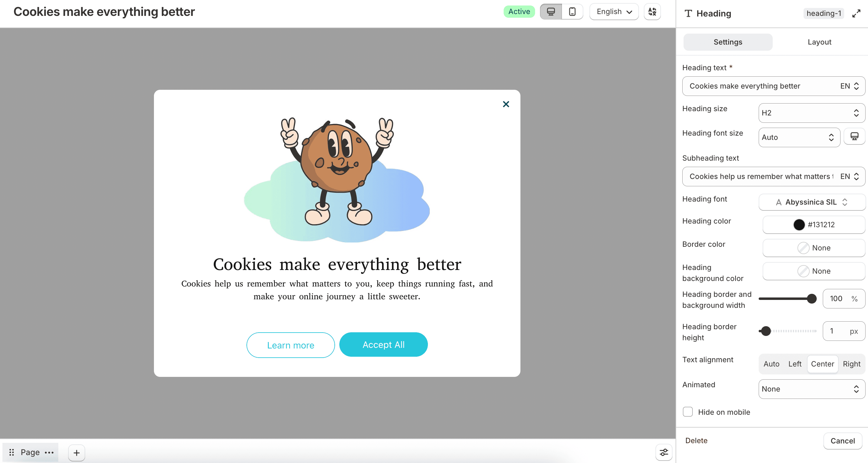Switch the Subheading text EN language selector

coord(849,177)
